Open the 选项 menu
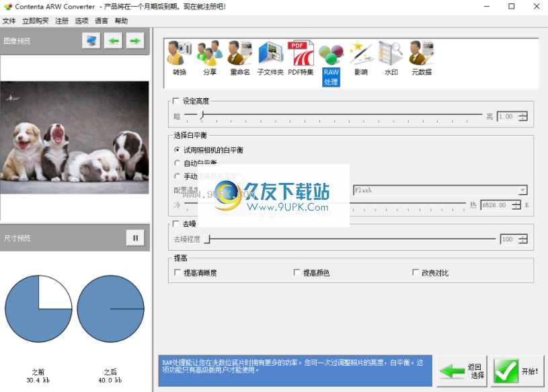 [82, 21]
